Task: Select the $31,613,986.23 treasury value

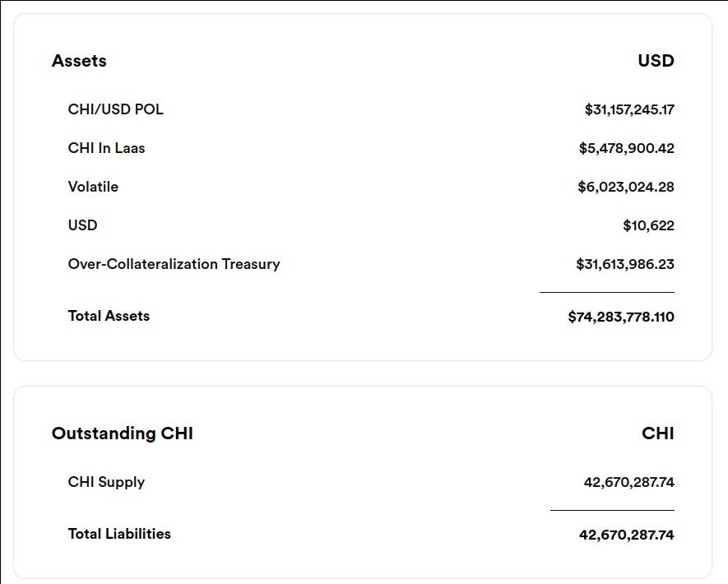Action: [625, 264]
